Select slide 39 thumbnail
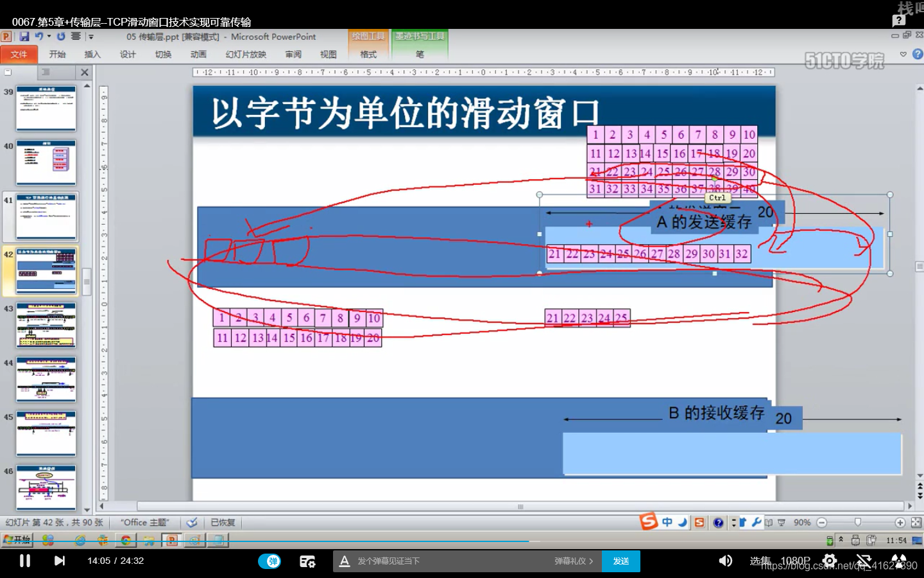The width and height of the screenshot is (924, 578). click(46, 109)
